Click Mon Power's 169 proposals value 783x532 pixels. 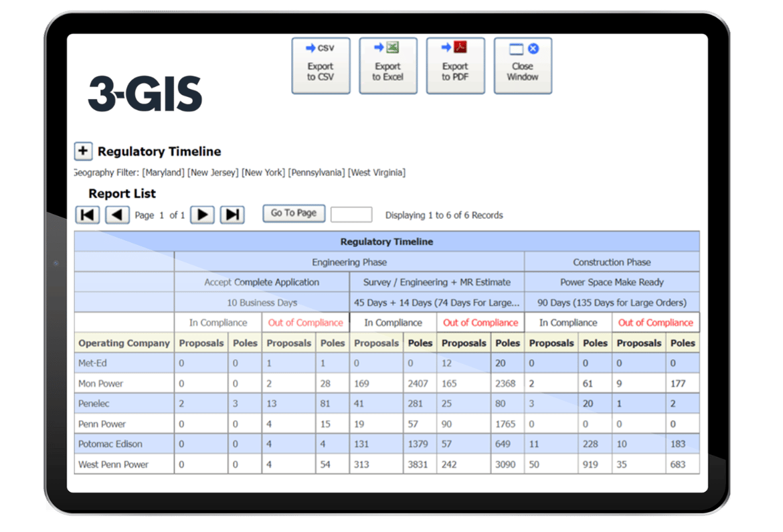tap(361, 383)
